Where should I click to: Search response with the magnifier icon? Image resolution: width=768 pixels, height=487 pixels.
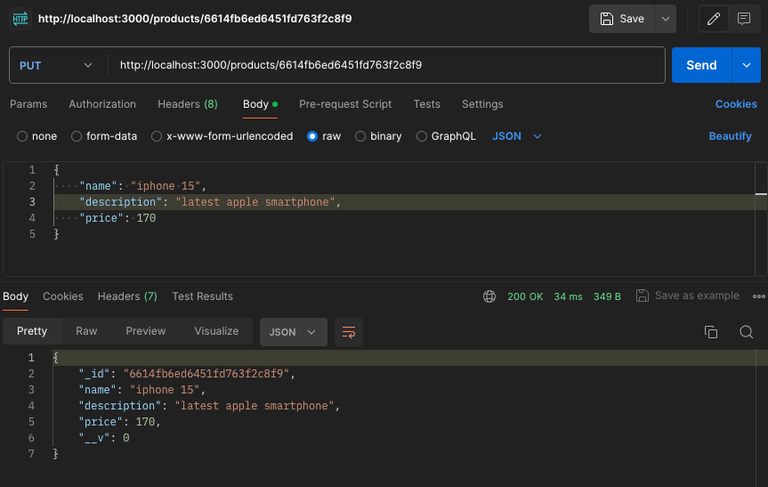coord(746,332)
